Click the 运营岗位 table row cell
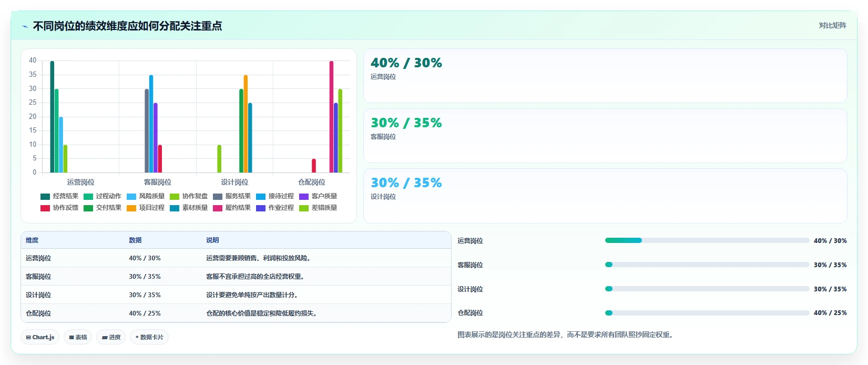 click(x=38, y=258)
